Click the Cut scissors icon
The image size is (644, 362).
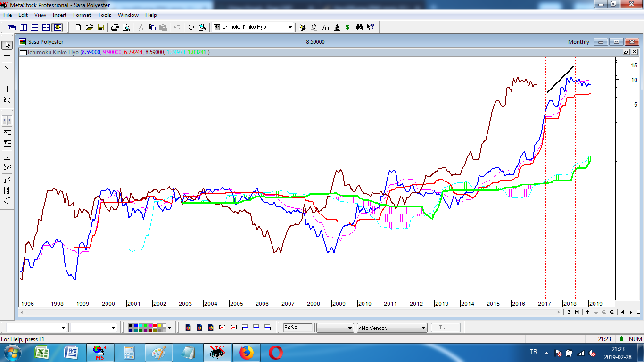coord(140,27)
